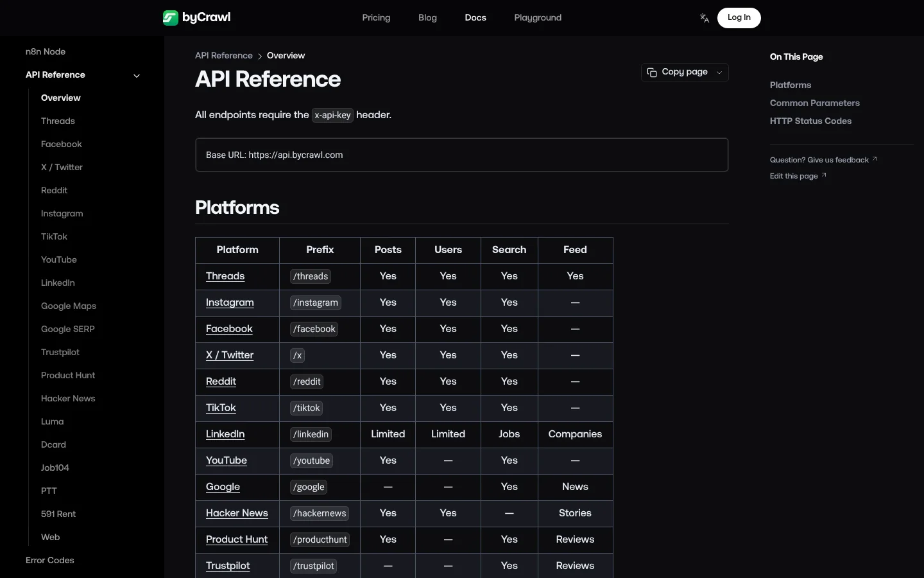Click the X / Twitter table link

(x=230, y=355)
